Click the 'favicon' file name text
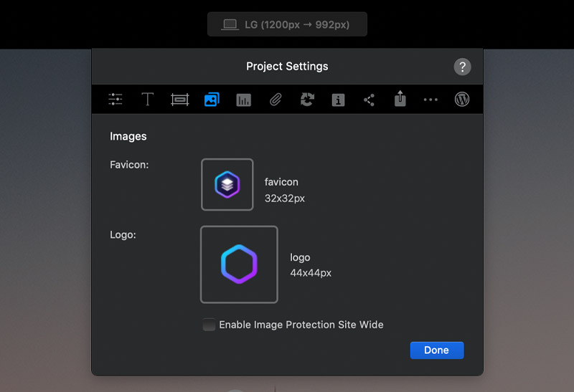The width and height of the screenshot is (574, 392). coord(281,182)
